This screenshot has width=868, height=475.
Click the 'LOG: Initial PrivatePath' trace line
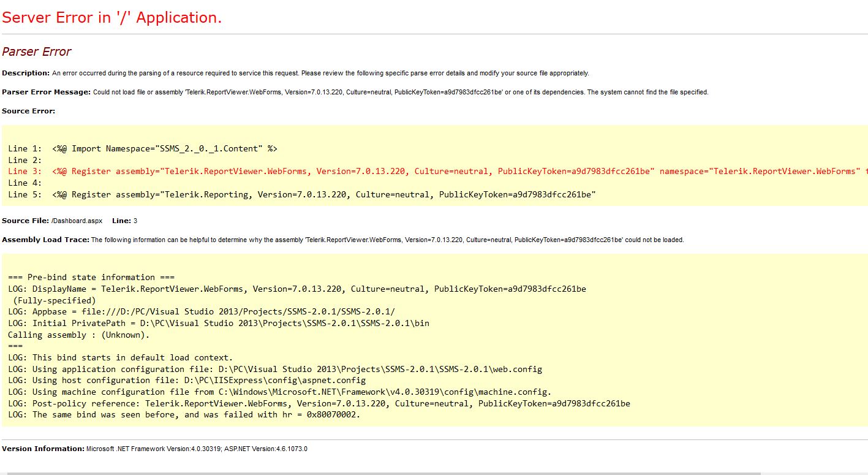click(219, 323)
